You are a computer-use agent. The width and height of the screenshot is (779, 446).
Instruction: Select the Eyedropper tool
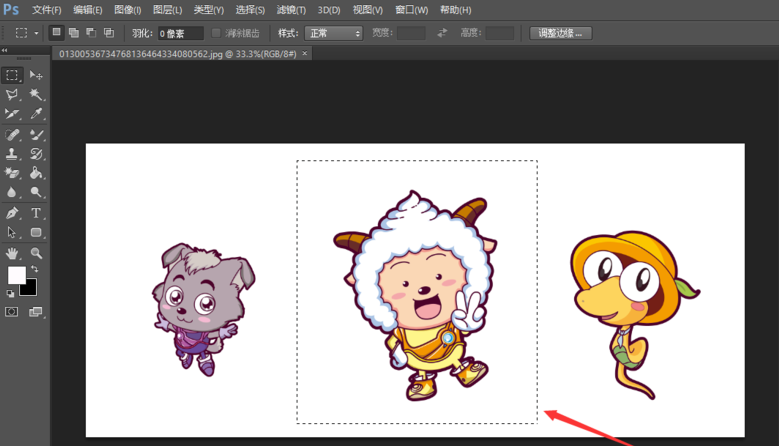click(36, 115)
